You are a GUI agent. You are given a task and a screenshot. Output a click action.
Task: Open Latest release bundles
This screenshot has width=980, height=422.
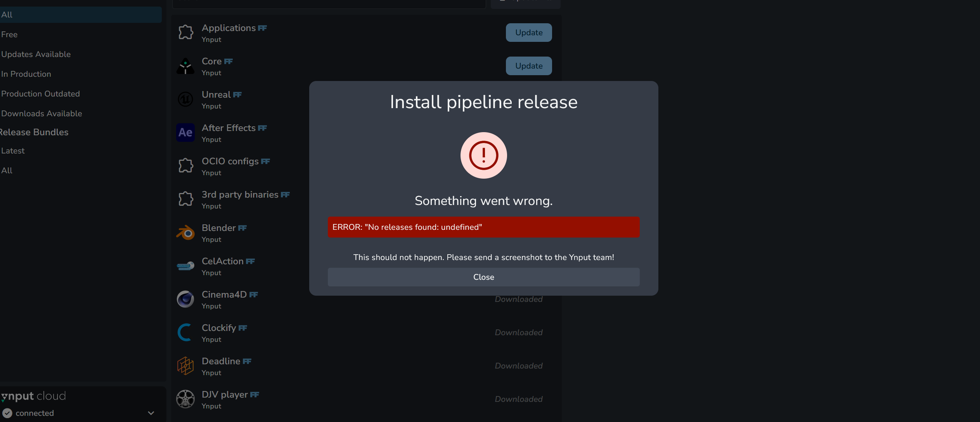(x=81, y=151)
